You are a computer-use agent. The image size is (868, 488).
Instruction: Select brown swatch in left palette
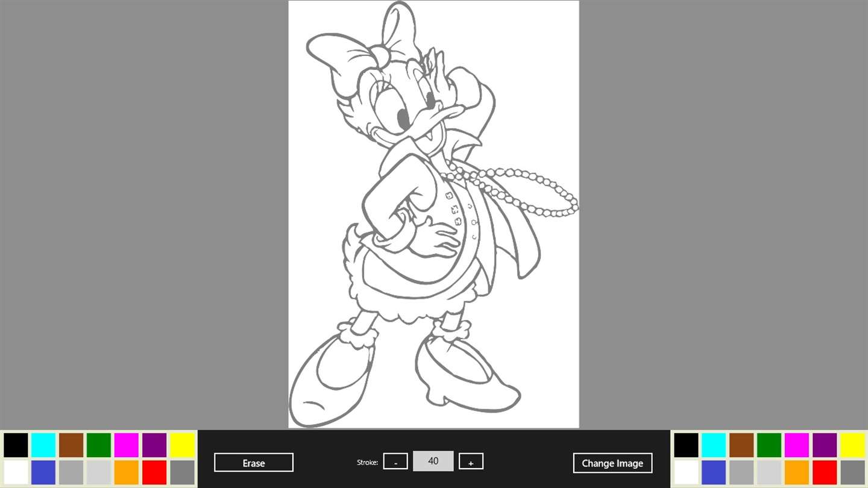(71, 445)
